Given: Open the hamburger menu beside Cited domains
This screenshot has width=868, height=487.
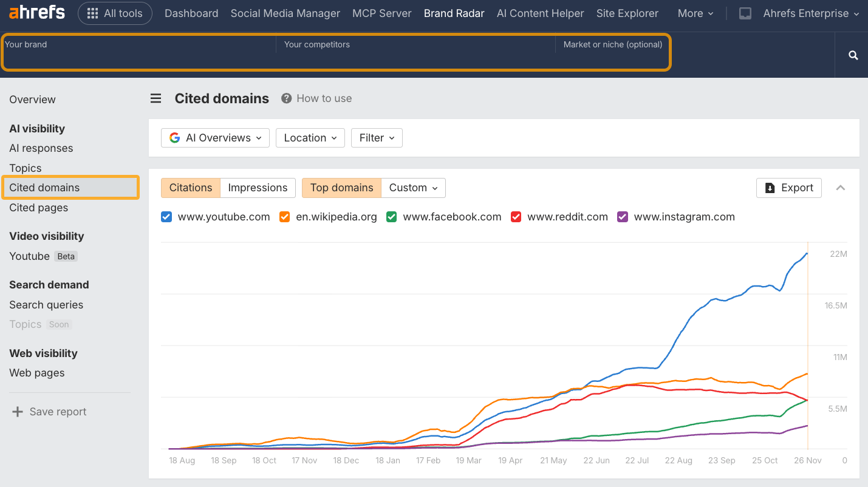Looking at the screenshot, I should pyautogui.click(x=155, y=98).
